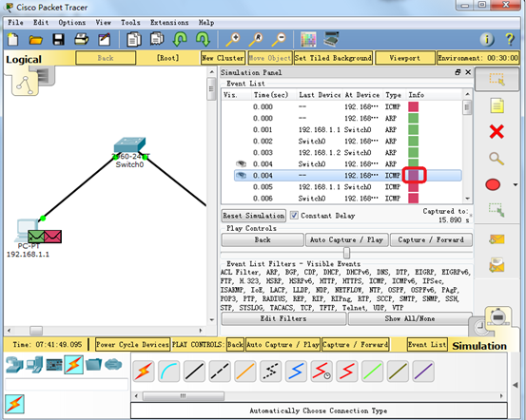The image size is (526, 420).
Task: Collapse device panel with left arrow
Action: tap(516, 385)
